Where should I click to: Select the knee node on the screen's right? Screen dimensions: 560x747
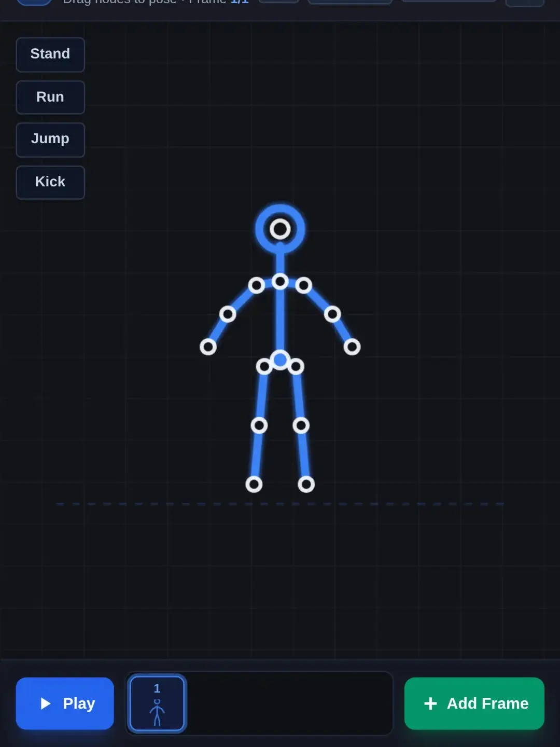pyautogui.click(x=301, y=426)
